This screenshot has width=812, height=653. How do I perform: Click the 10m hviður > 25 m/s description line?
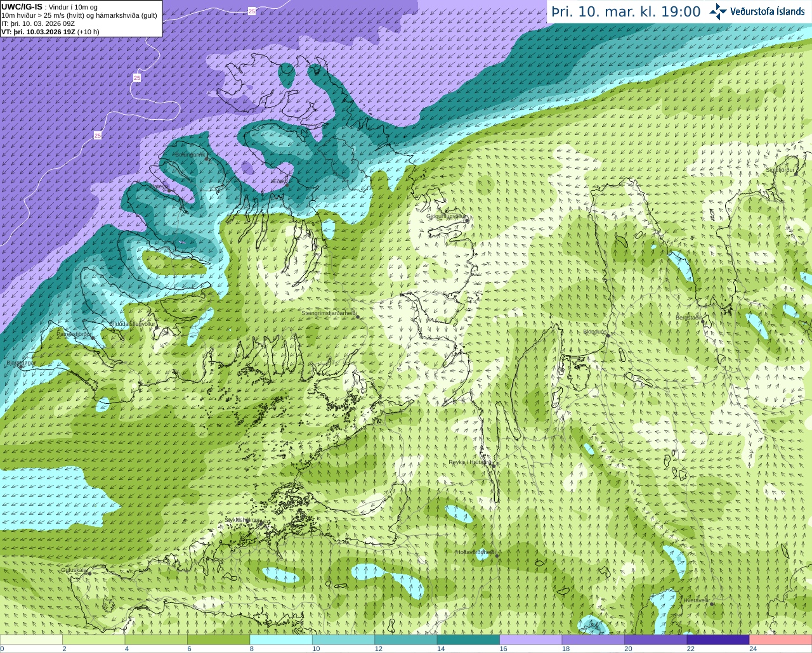[x=79, y=15]
